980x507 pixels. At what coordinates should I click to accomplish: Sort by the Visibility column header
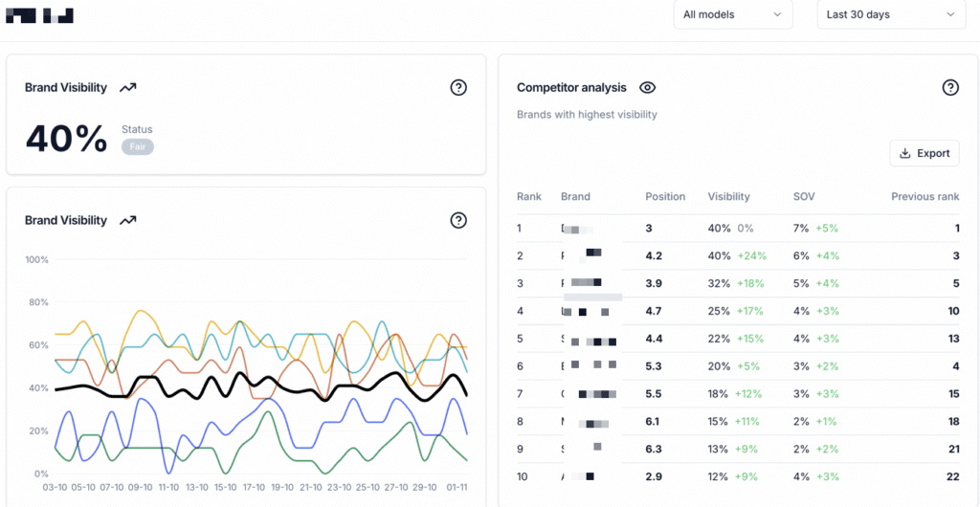(x=728, y=197)
